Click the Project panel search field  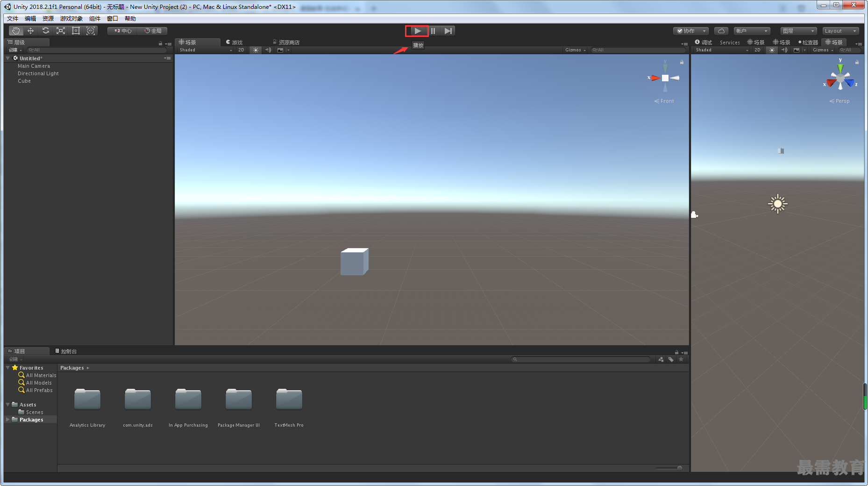[581, 359]
